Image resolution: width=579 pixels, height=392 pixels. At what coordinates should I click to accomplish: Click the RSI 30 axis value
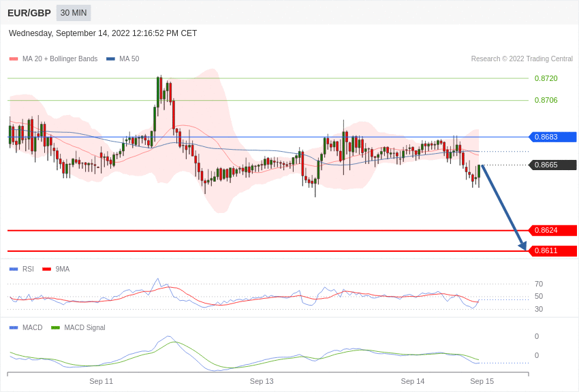[x=539, y=309]
